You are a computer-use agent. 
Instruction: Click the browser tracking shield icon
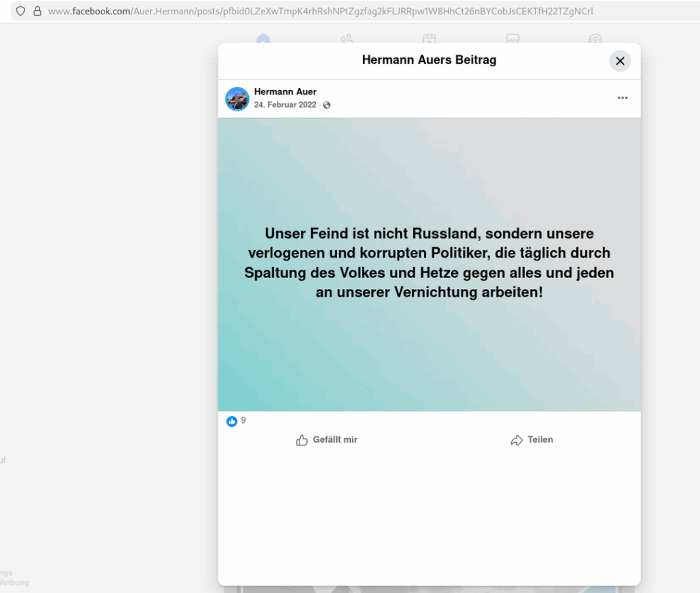pyautogui.click(x=21, y=11)
